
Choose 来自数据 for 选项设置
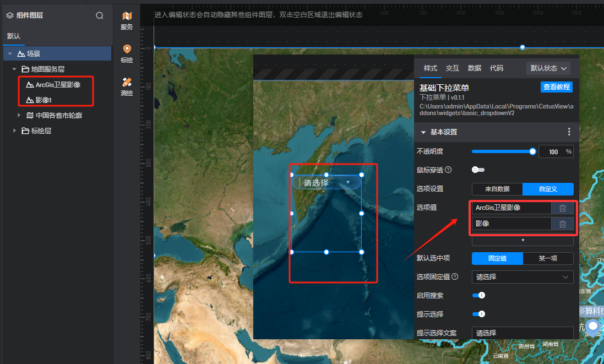(x=497, y=189)
